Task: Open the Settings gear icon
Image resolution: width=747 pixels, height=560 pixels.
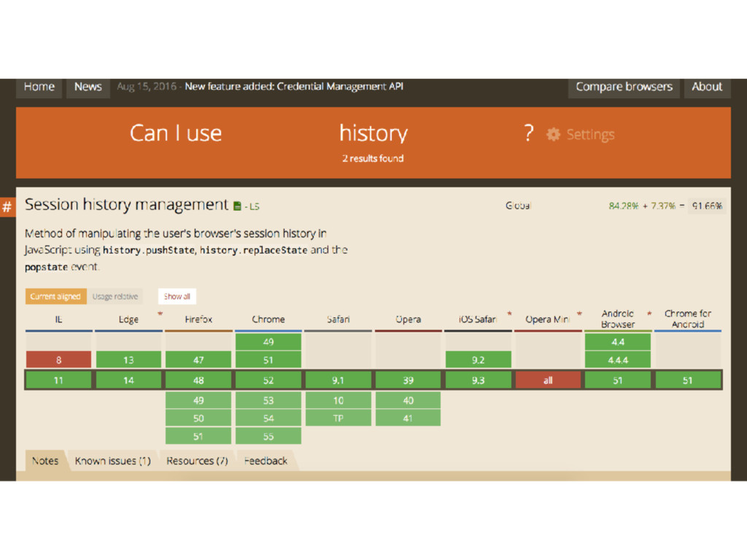Action: 553,134
